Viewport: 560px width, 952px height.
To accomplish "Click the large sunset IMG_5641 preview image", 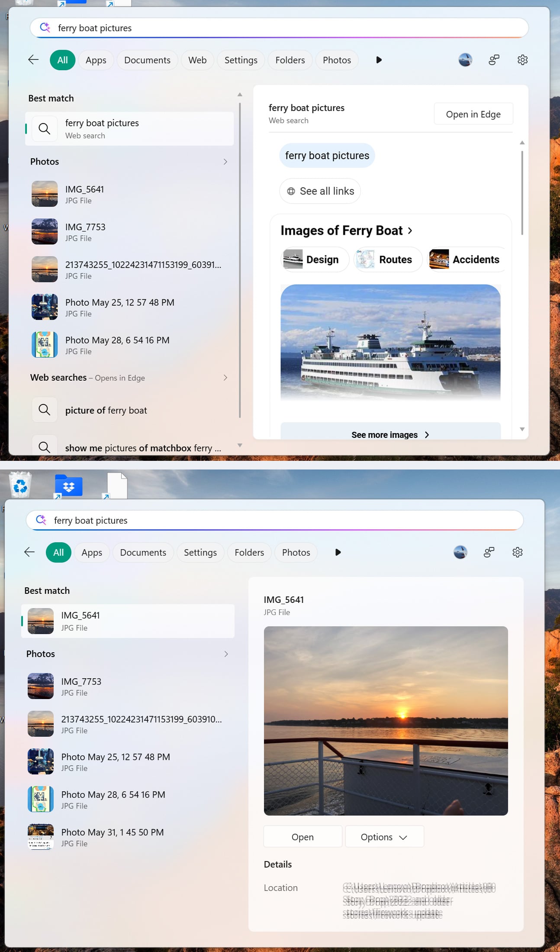I will [386, 721].
